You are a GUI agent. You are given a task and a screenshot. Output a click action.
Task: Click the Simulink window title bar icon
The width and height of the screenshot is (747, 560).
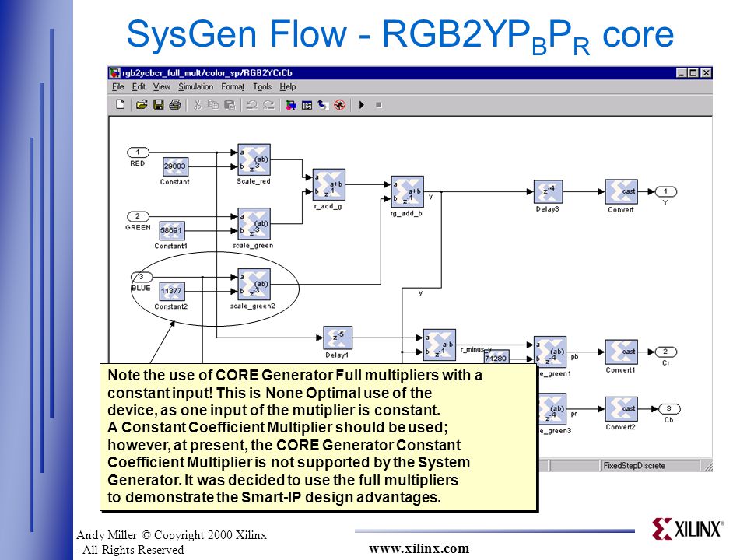click(x=115, y=73)
